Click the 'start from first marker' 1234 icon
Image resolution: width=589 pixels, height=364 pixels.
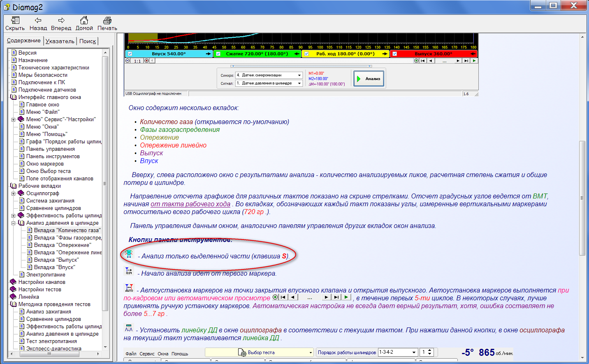129,271
